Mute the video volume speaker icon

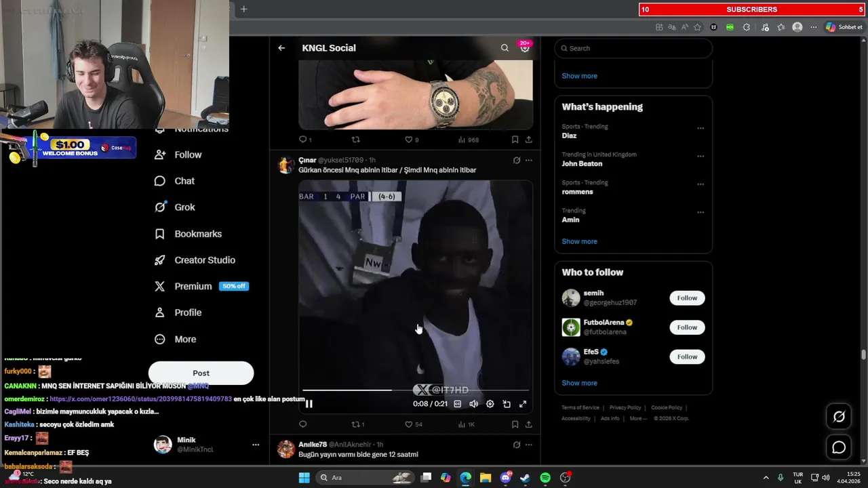474,404
